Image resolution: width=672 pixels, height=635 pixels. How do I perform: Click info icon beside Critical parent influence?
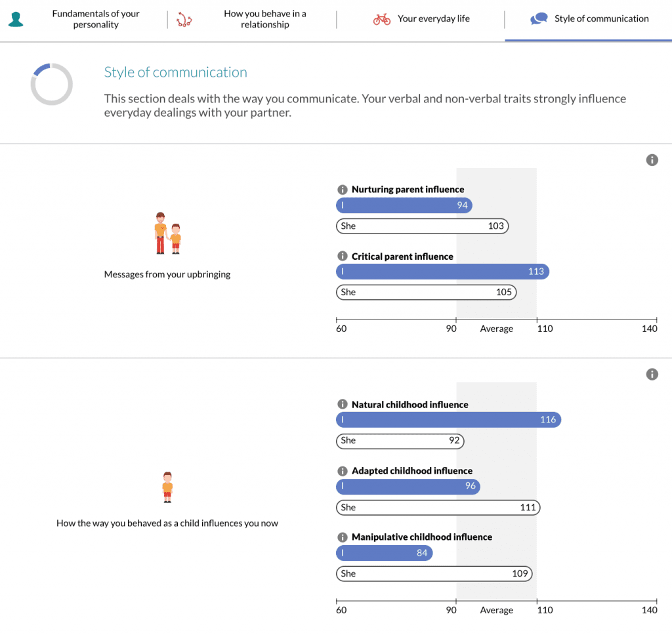point(342,256)
